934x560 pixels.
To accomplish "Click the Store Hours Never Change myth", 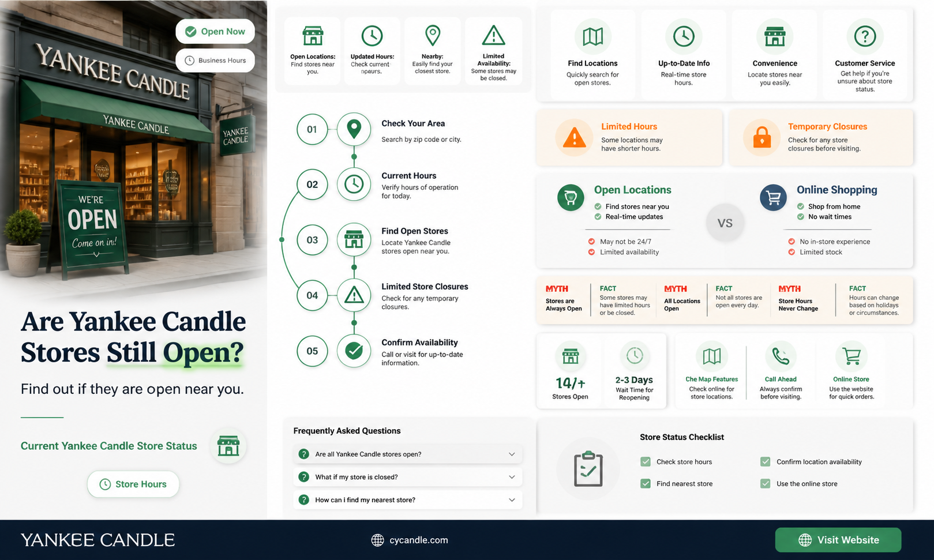I will pos(798,305).
